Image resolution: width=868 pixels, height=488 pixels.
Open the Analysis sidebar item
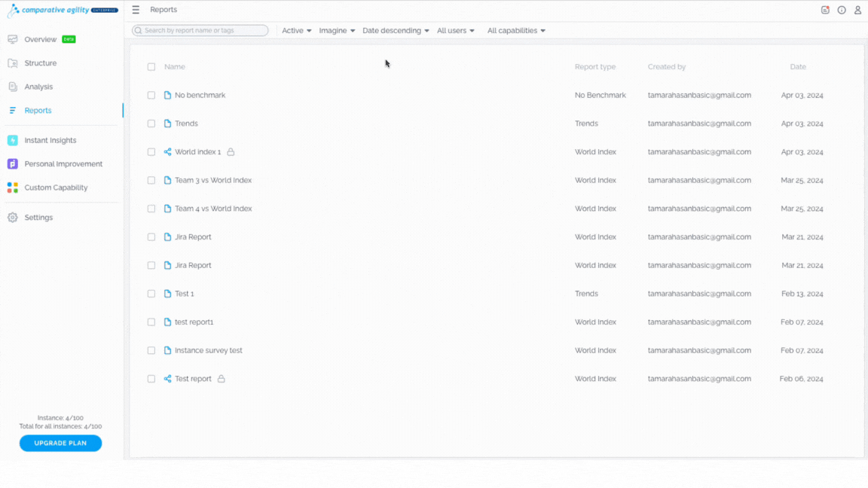pyautogui.click(x=38, y=87)
